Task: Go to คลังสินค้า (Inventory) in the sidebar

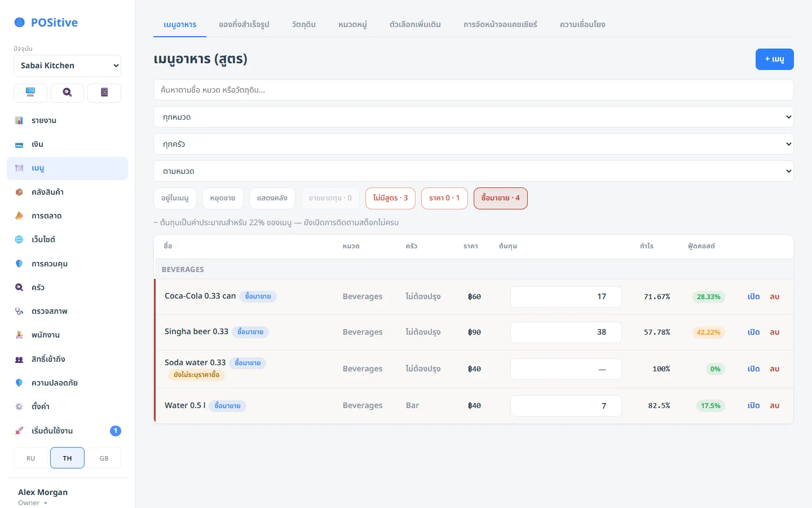Action: coord(68,192)
